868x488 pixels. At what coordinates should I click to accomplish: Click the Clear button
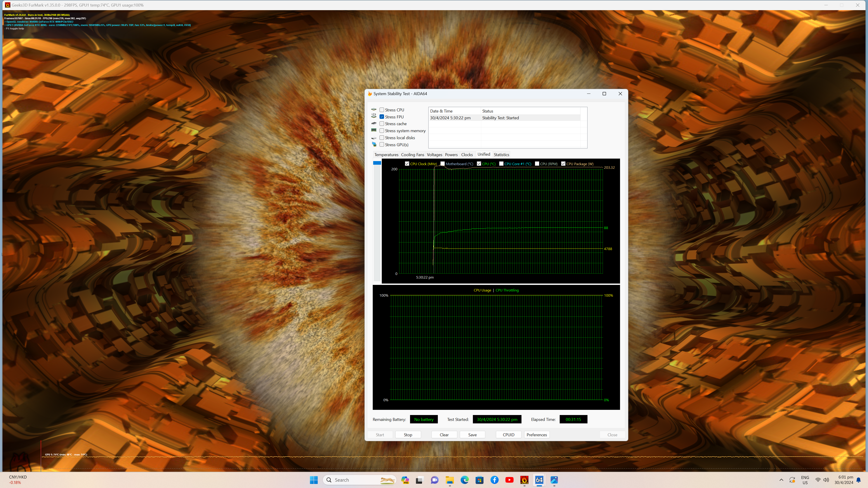(444, 435)
